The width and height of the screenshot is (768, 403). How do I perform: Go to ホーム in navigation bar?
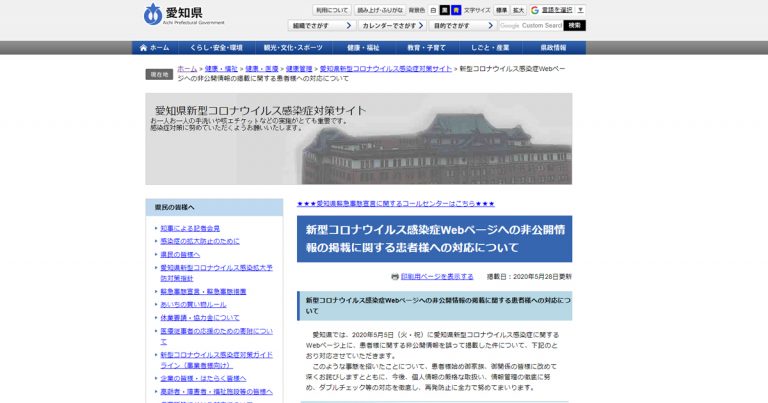(154, 47)
